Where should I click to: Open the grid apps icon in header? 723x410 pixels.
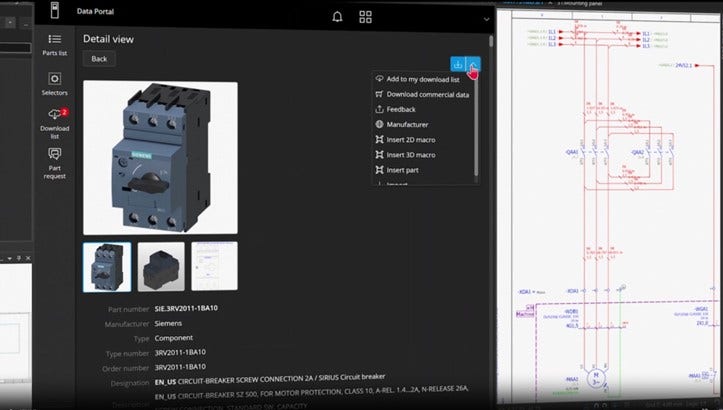click(365, 17)
